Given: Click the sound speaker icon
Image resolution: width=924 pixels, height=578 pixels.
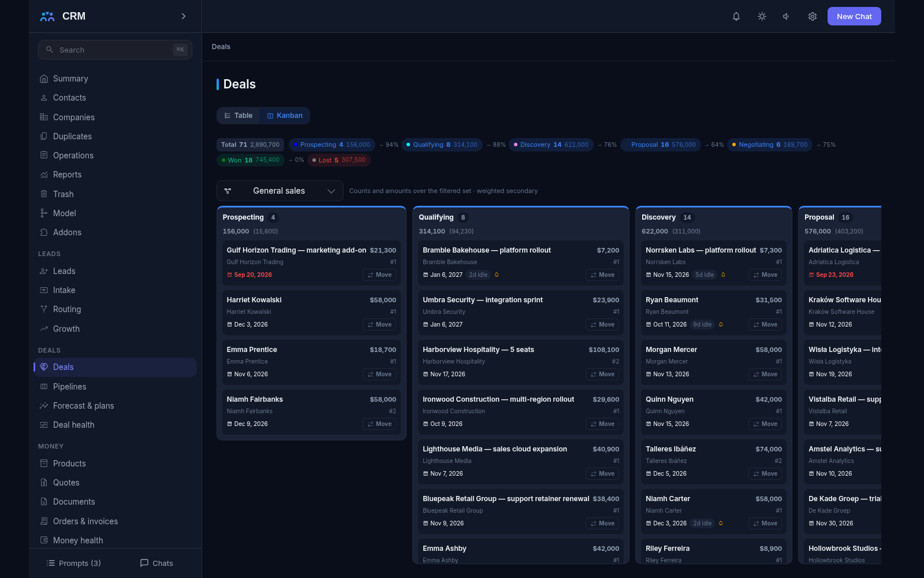Looking at the screenshot, I should point(787,16).
